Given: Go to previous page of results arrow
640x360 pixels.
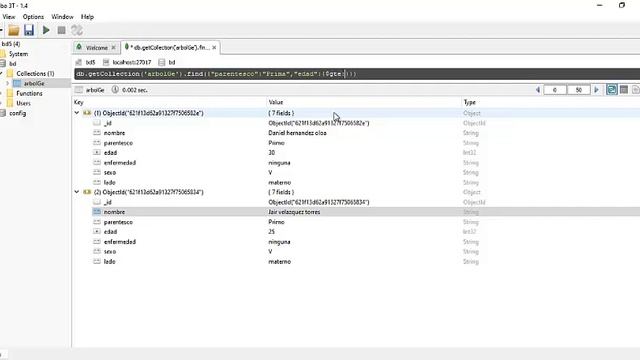Looking at the screenshot, I should [538, 90].
